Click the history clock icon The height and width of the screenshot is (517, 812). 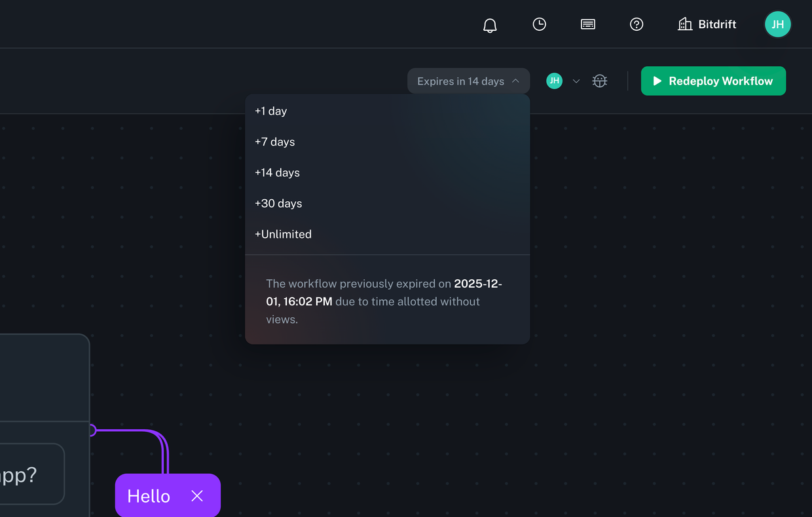point(539,24)
